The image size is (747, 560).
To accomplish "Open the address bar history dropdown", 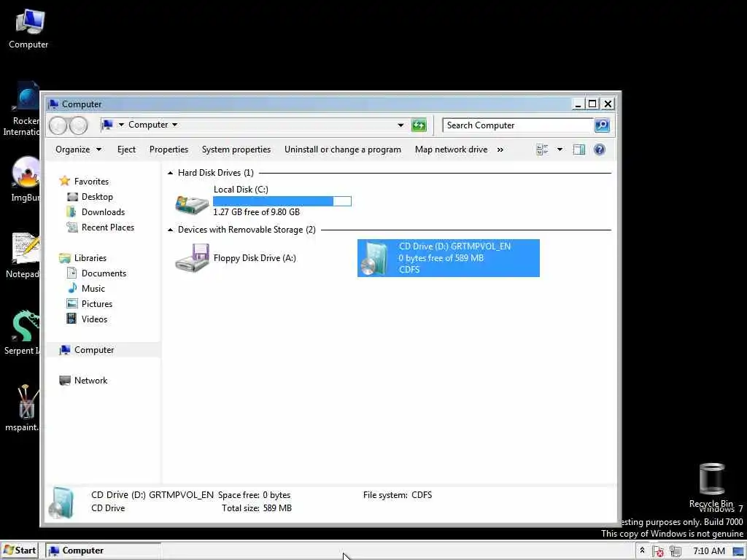I will click(x=400, y=125).
